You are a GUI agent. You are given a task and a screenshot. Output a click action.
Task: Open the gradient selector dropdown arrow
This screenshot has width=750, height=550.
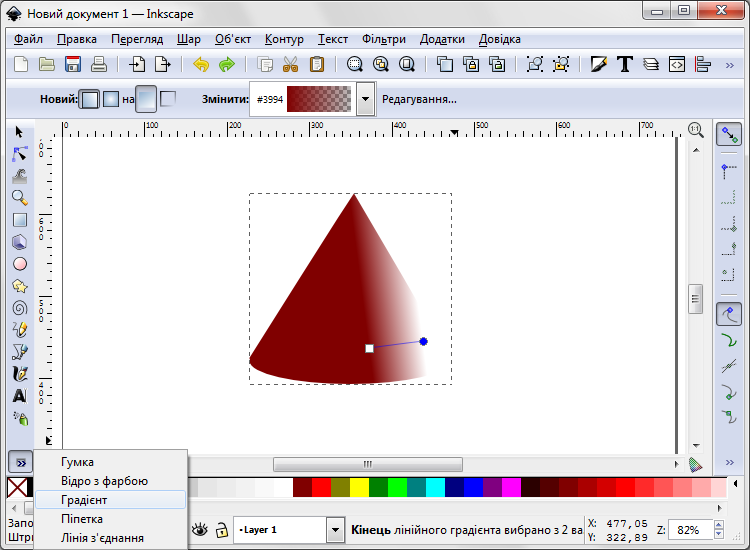coord(365,99)
